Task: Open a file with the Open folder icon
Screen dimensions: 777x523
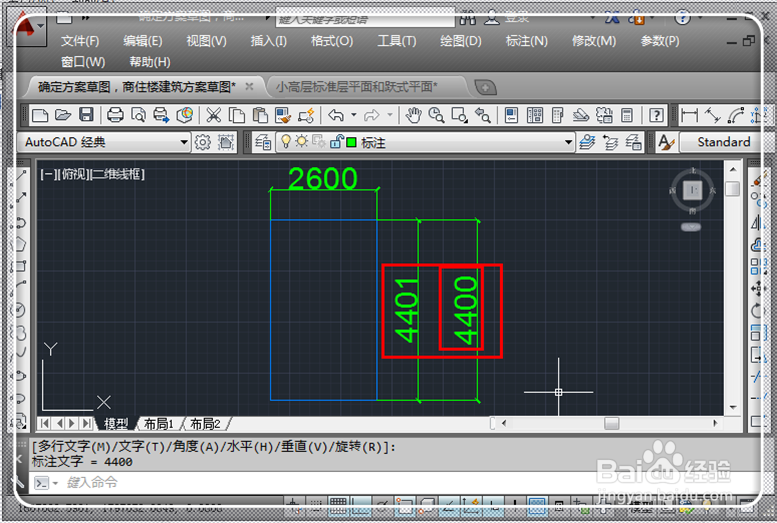Action: click(x=63, y=116)
